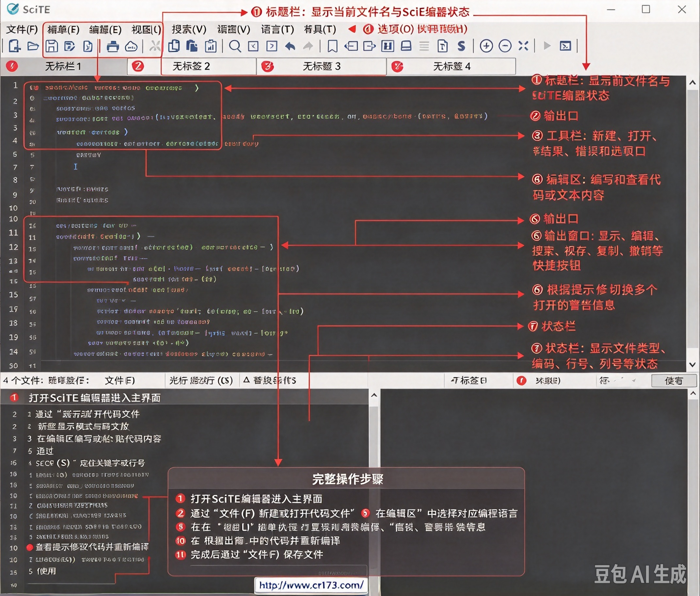
Task: Click output line 在编辑区编写或粘贴代码内容
Action: coord(99,439)
